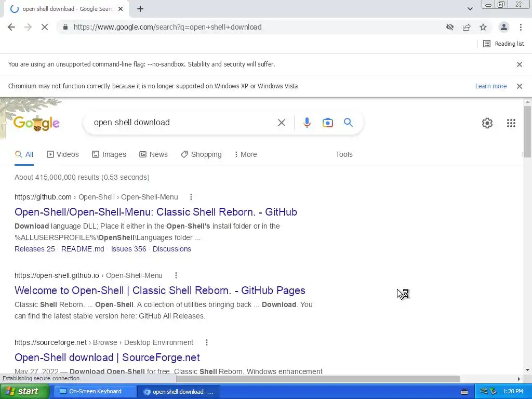This screenshot has width=532, height=399.
Task: Click the horizontal scrollbar thumb
Action: [x=318, y=379]
